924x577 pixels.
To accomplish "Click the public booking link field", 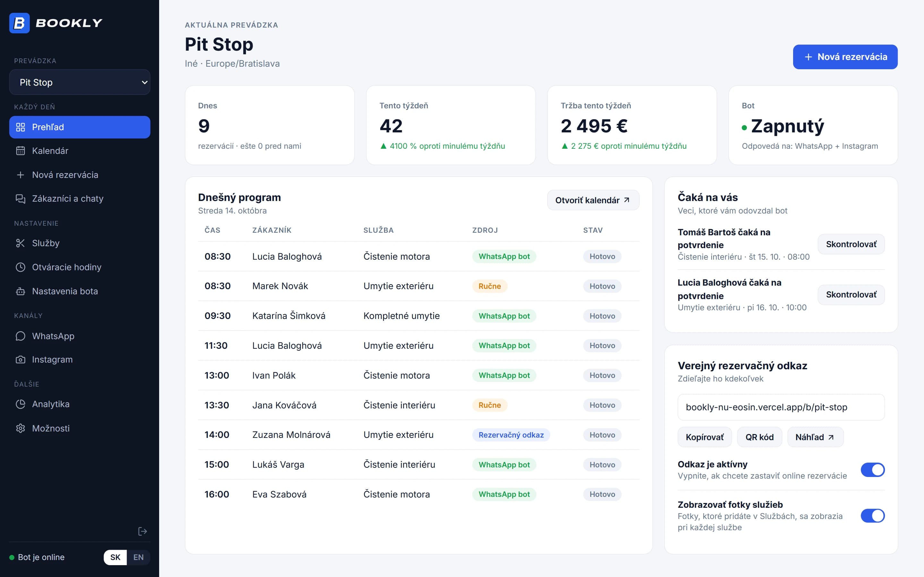I will pos(781,407).
